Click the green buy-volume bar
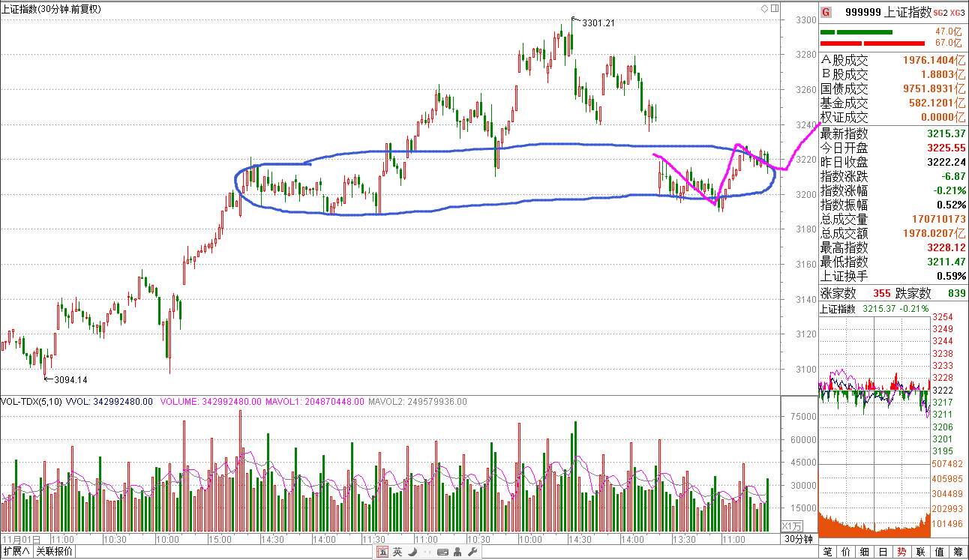 coord(864,32)
